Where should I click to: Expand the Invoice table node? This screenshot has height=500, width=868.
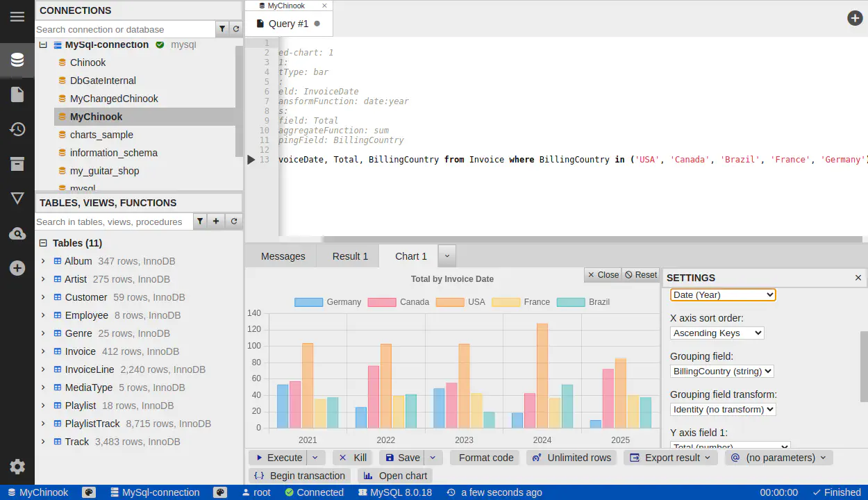(x=43, y=351)
